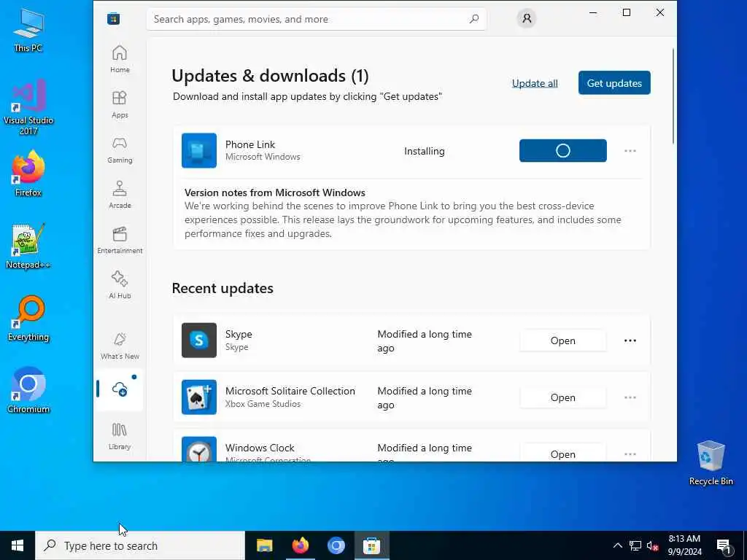Click the Windows Clock app icon
The height and width of the screenshot is (560, 747).
point(199,449)
